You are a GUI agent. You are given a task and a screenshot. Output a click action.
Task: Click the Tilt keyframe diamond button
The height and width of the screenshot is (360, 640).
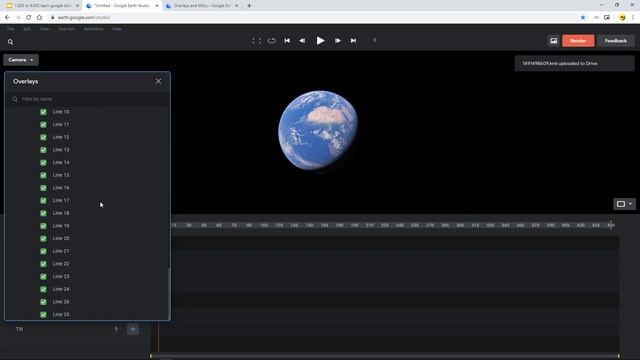(133, 329)
